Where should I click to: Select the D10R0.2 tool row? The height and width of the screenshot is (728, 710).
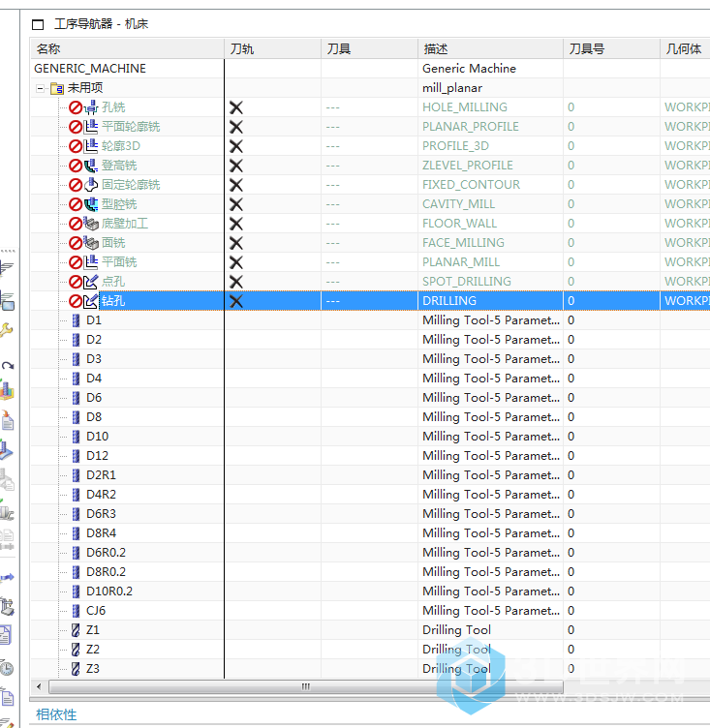(x=370, y=591)
